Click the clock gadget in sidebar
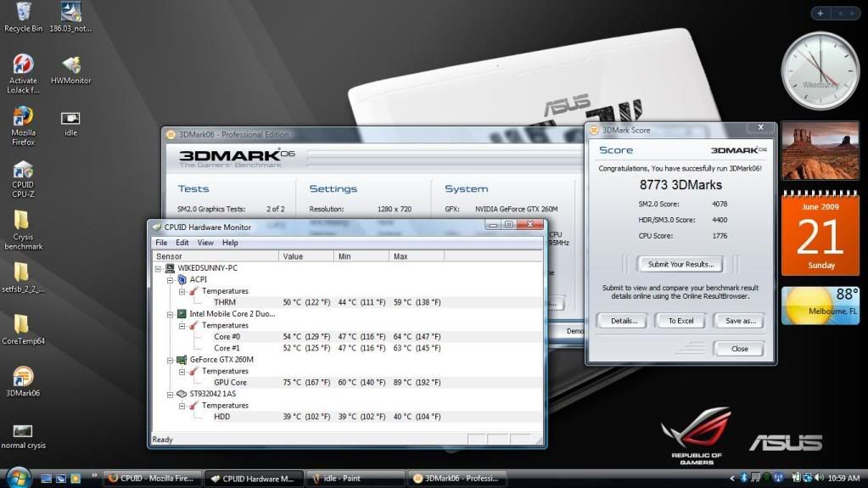This screenshot has height=488, width=868. click(820, 70)
